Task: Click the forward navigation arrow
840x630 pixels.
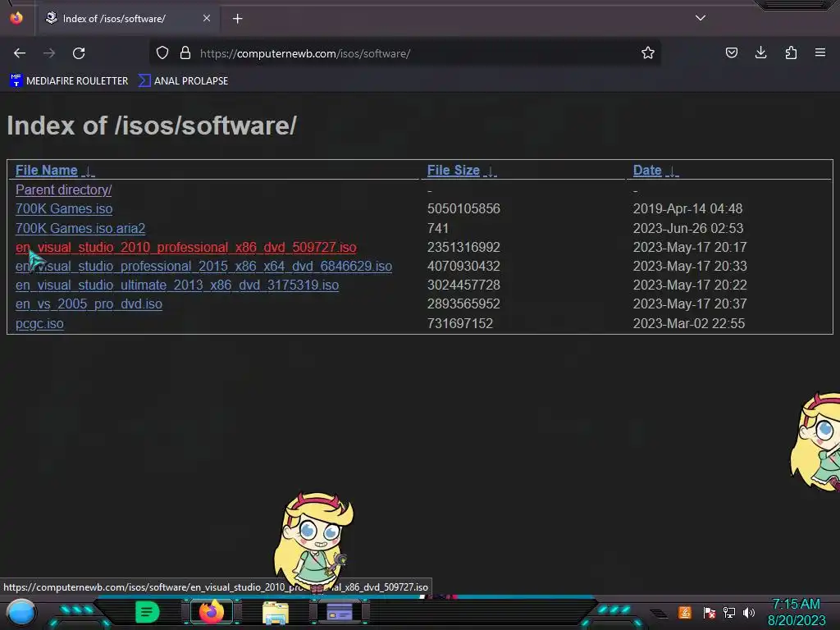Action: (49, 53)
